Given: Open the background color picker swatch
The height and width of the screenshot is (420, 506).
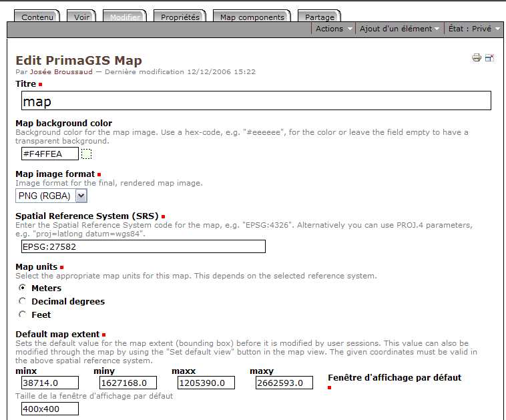Looking at the screenshot, I should point(86,154).
